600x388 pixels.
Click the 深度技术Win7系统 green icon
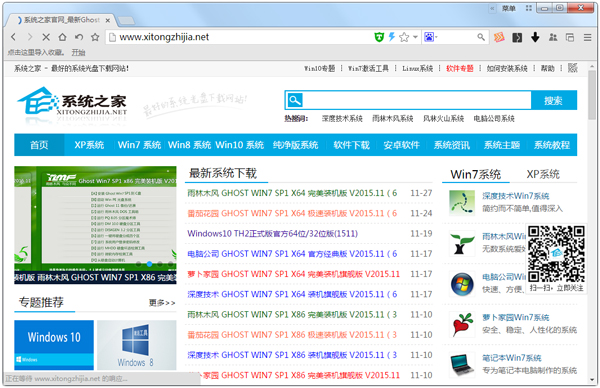coord(462,202)
